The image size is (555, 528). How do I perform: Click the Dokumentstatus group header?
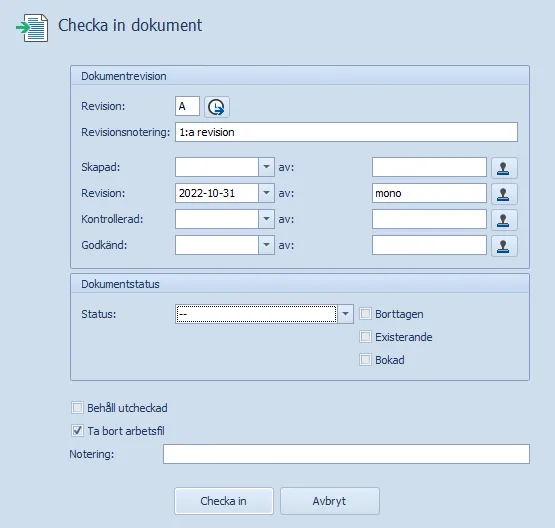(x=300, y=284)
